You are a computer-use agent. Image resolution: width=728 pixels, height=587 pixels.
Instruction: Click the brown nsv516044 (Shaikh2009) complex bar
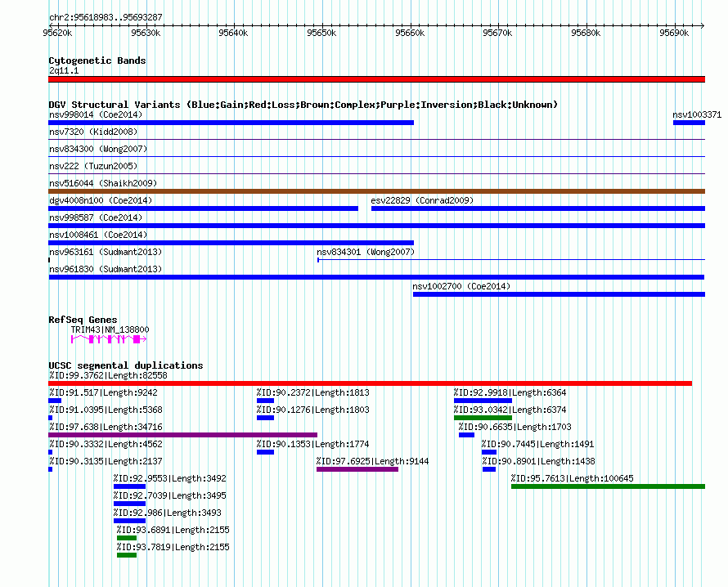pyautogui.click(x=376, y=191)
